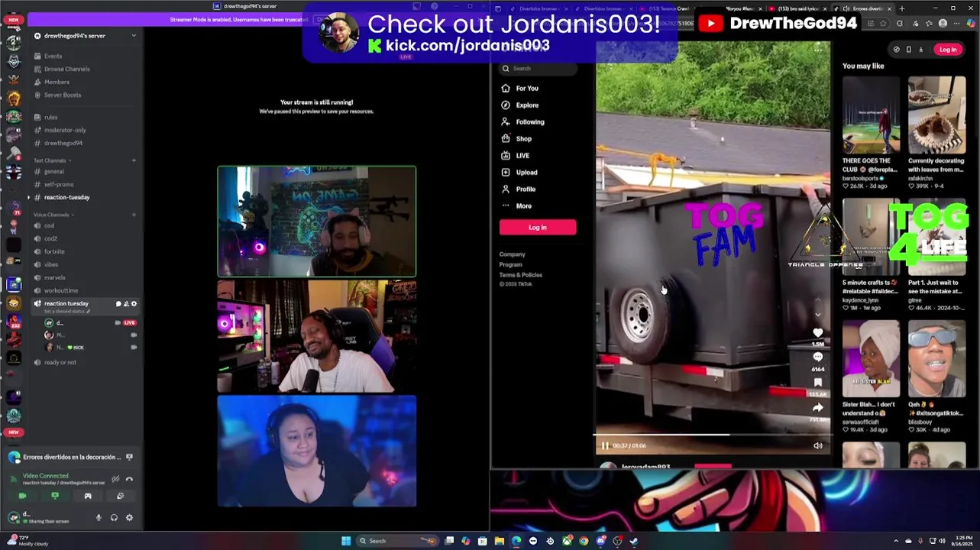Viewport: 980px width, 550px height.
Task: Open the TikTok search field
Action: click(x=539, y=69)
